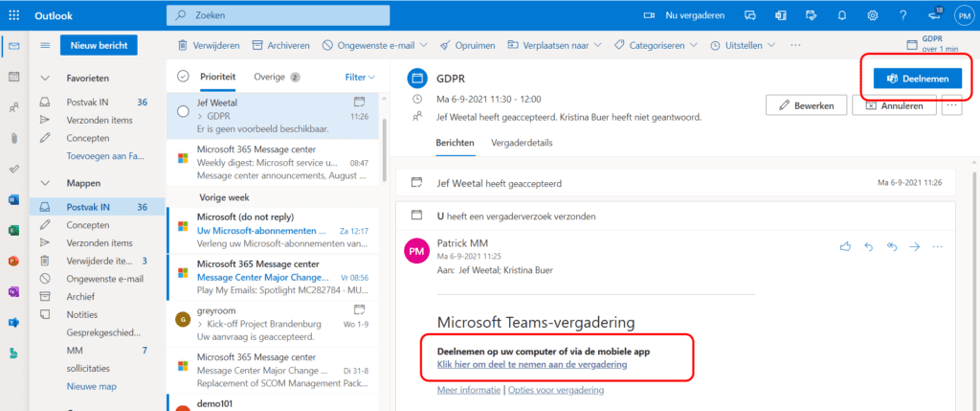The image size is (980, 411).
Task: Open Categoriseren dropdown
Action: [657, 45]
